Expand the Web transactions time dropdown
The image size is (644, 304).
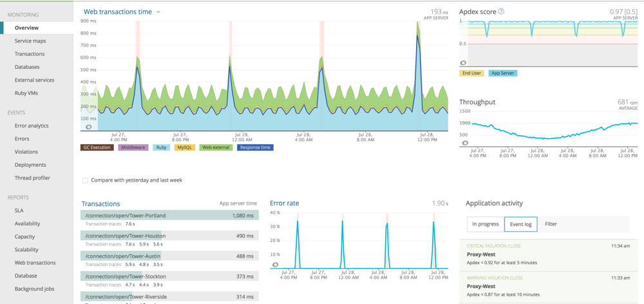158,12
